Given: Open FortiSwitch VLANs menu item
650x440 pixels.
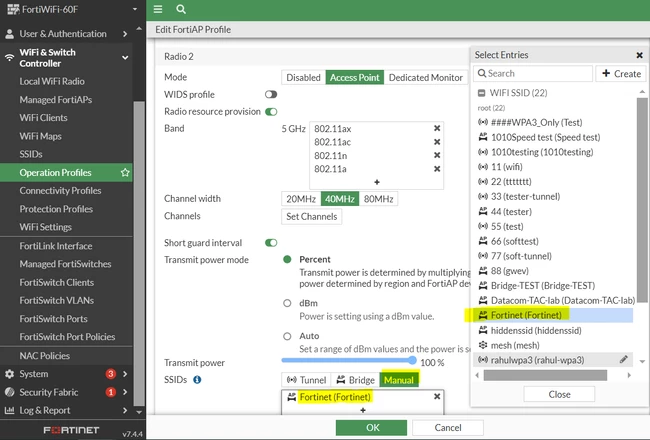Looking at the screenshot, I should tap(56, 300).
